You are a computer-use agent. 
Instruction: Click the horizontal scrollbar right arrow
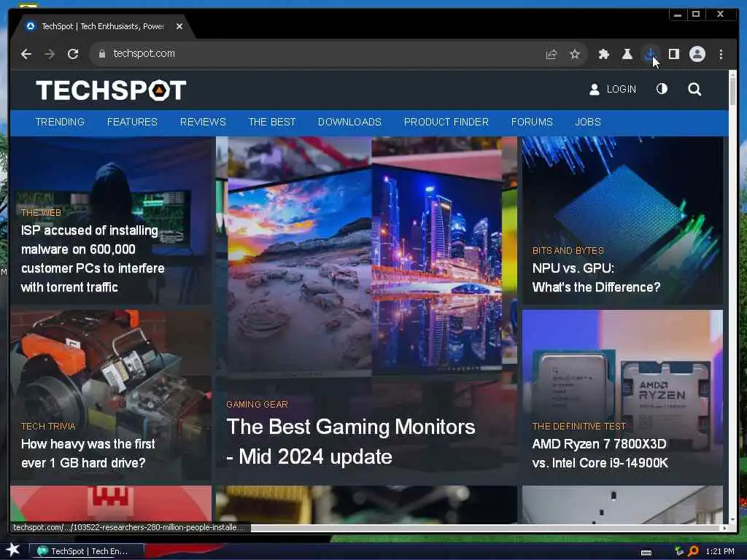[724, 528]
